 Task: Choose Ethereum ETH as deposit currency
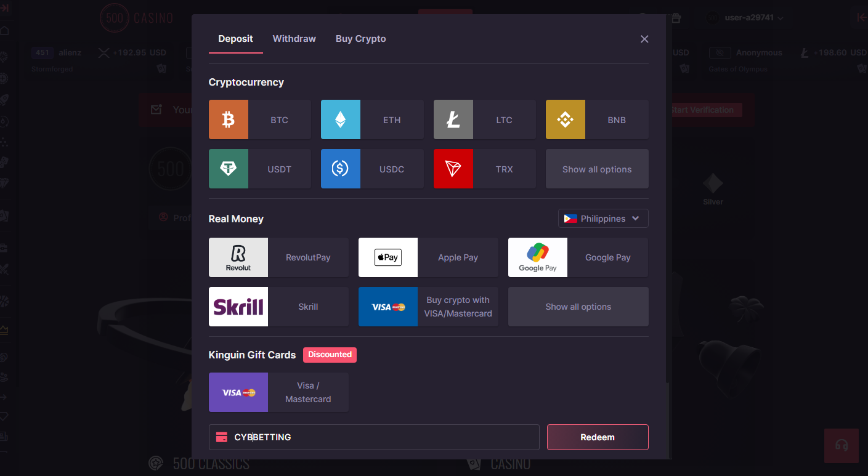pos(371,119)
